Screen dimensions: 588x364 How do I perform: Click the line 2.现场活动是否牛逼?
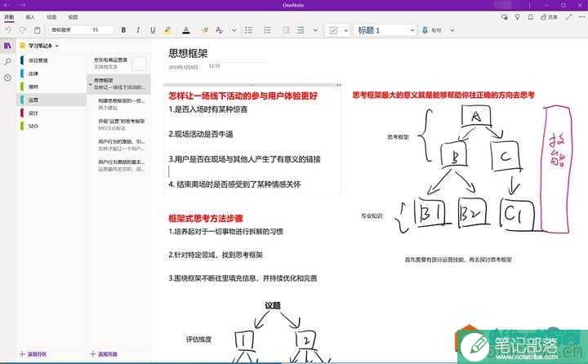(x=201, y=134)
